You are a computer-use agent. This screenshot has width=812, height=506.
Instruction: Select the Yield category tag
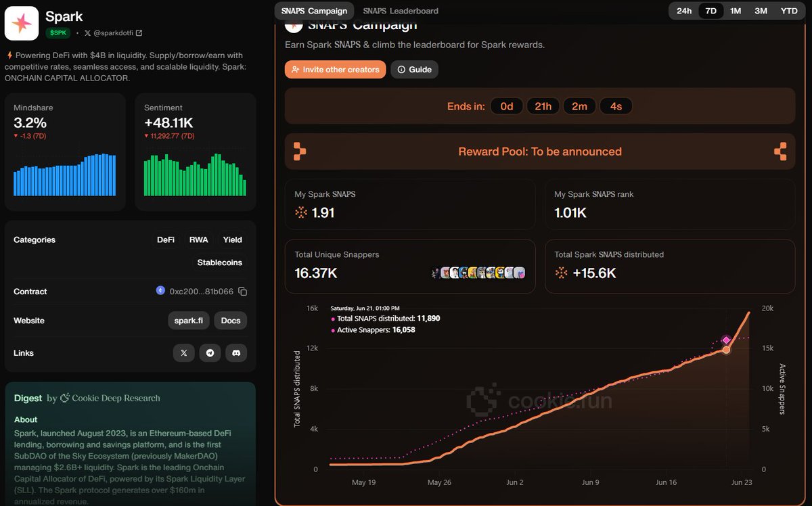(233, 239)
